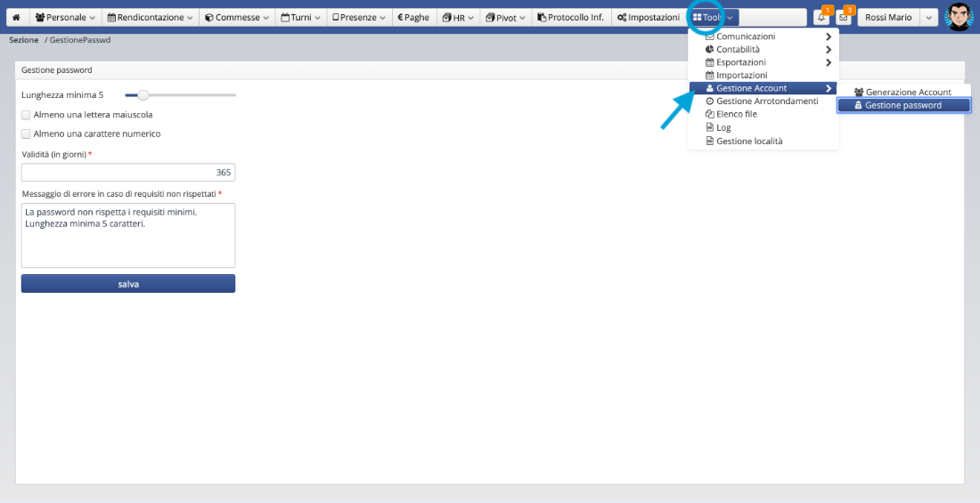Open the mail envelope messages icon

(844, 18)
